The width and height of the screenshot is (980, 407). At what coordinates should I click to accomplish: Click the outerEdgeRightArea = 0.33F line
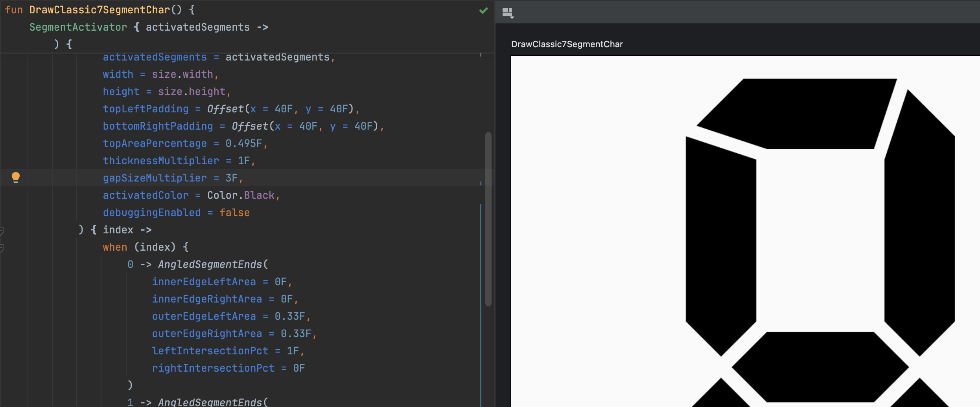pos(234,334)
